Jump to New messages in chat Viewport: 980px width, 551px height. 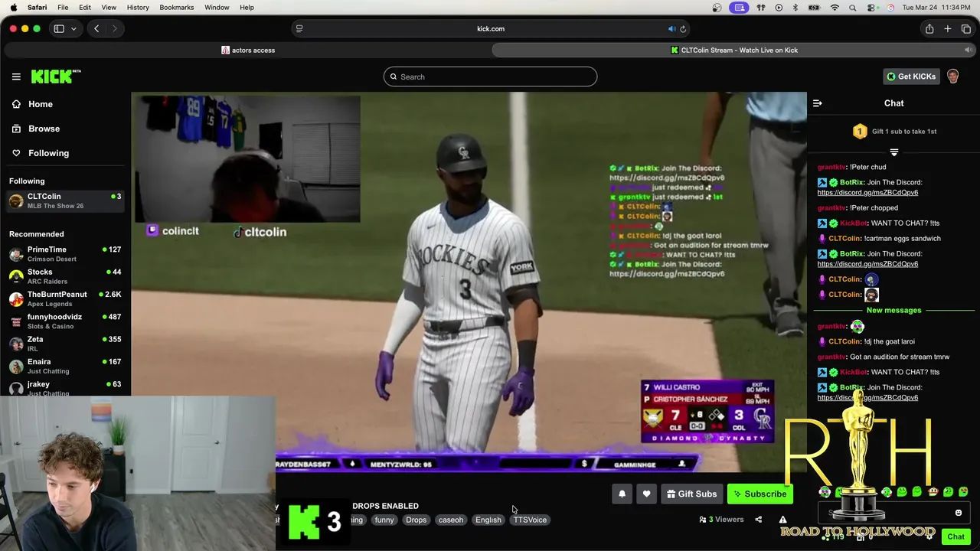click(x=893, y=310)
